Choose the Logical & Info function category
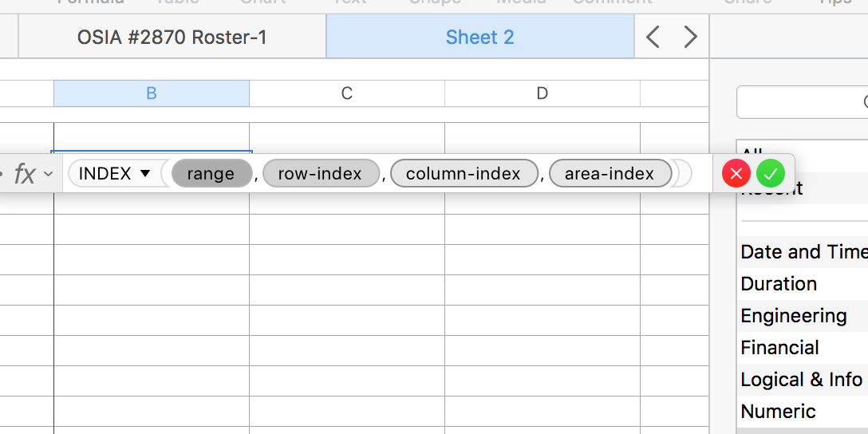The image size is (868, 434). click(802, 380)
